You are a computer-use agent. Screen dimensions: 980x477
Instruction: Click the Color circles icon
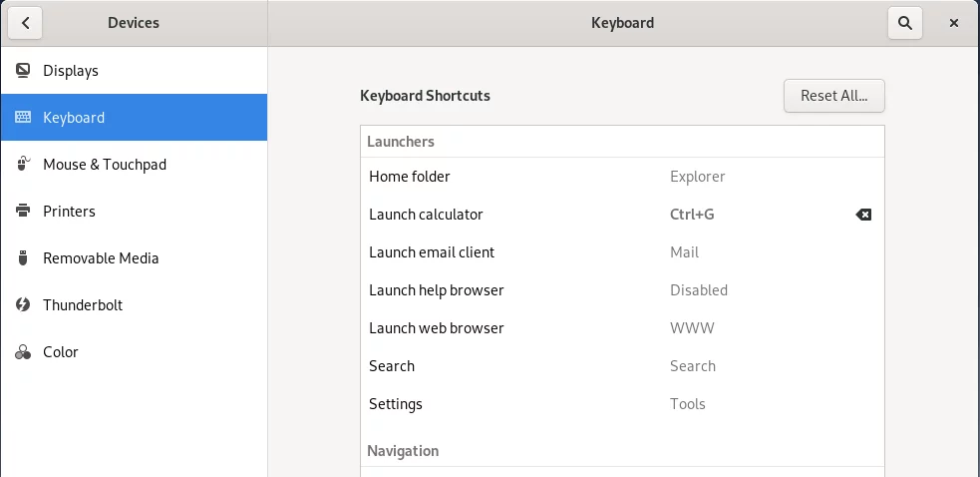click(x=23, y=352)
